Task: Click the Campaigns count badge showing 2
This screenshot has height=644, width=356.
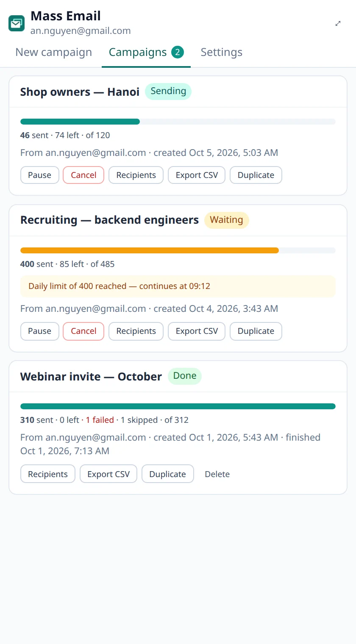Action: pos(178,52)
